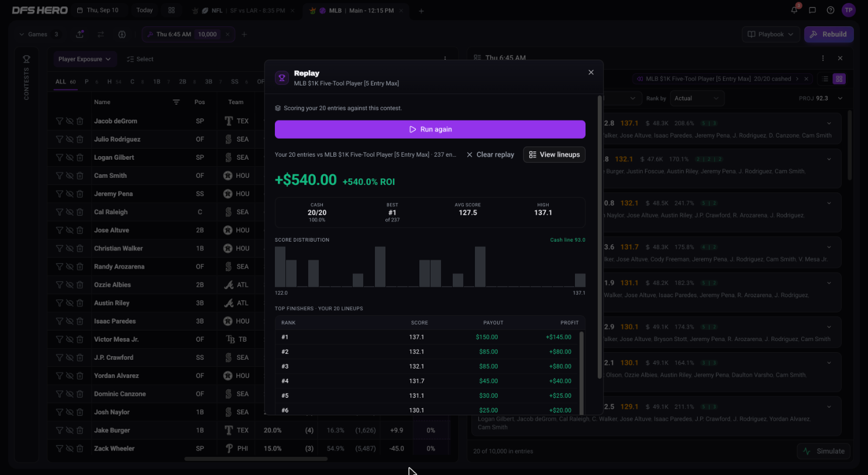
Task: Open the chat messages icon
Action: [x=812, y=10]
